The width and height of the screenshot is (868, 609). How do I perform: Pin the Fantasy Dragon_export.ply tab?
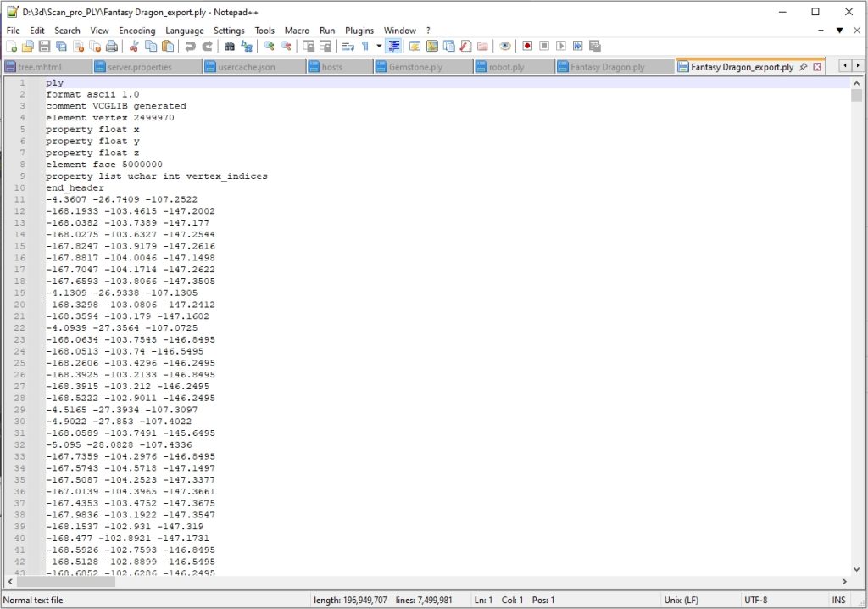point(804,67)
